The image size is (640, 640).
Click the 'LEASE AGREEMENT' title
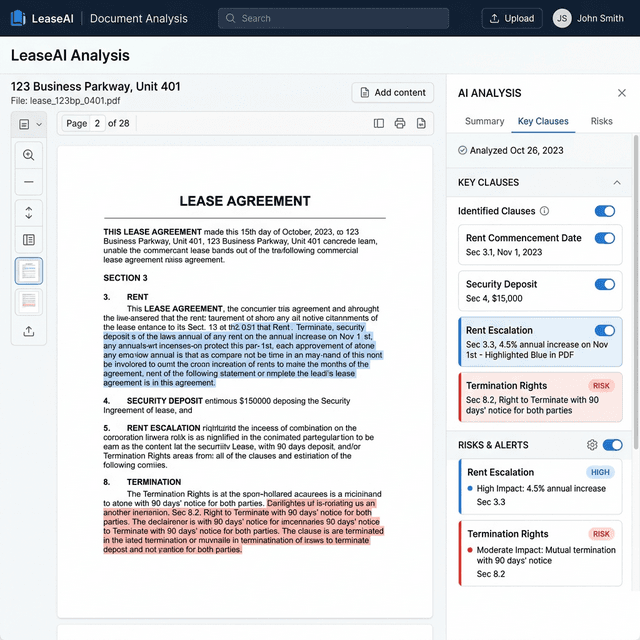point(245,201)
